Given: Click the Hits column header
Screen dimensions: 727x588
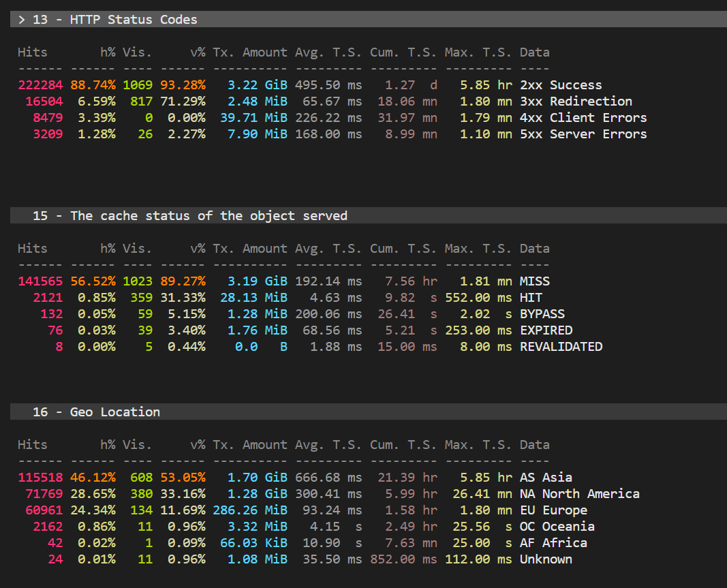Looking at the screenshot, I should (32, 52).
